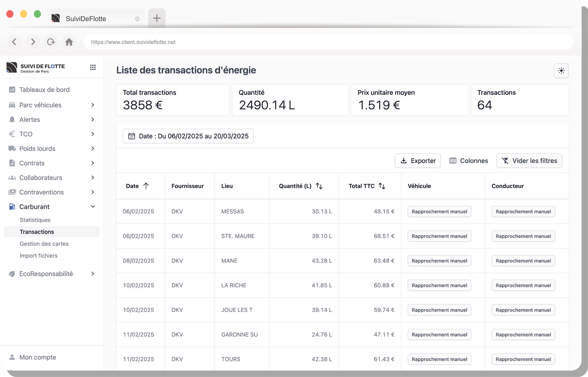The image size is (588, 377).
Task: Expand the Contrats menu chevron
Action: point(93,163)
